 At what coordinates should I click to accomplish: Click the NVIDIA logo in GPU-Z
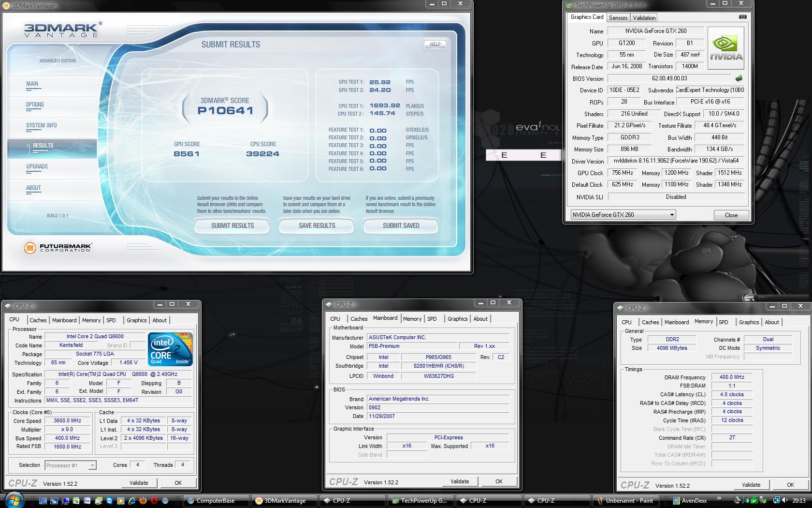726,49
